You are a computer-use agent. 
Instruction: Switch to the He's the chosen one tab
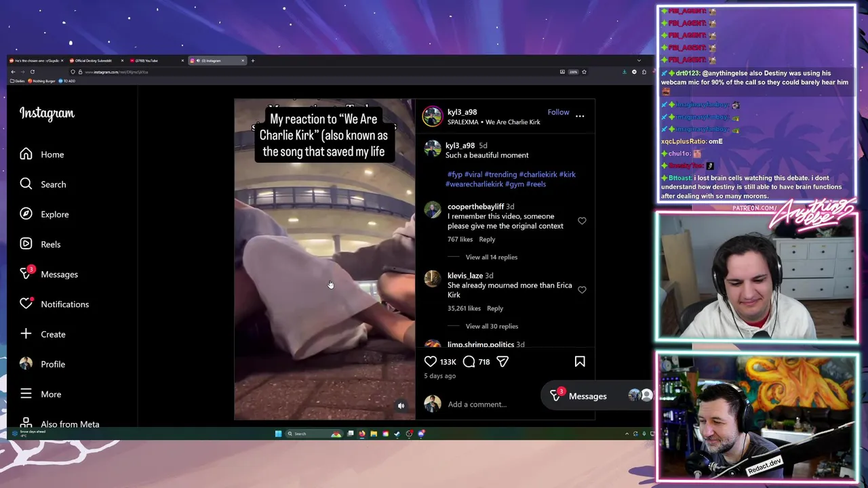[37, 60]
